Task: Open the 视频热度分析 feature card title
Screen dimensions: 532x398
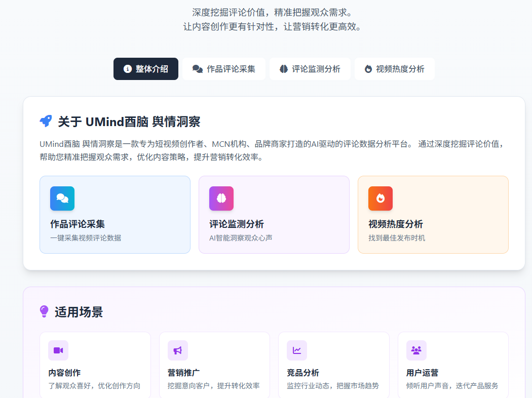Action: pyautogui.click(x=396, y=224)
